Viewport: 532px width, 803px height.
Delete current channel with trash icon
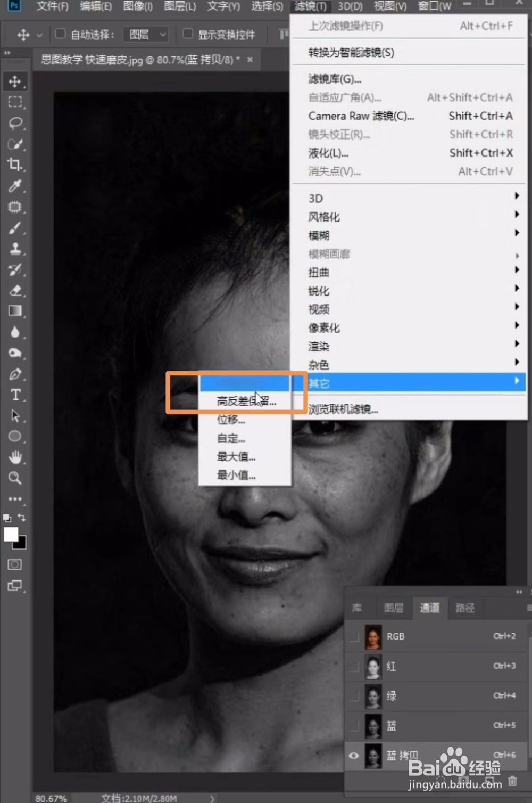pos(512,781)
